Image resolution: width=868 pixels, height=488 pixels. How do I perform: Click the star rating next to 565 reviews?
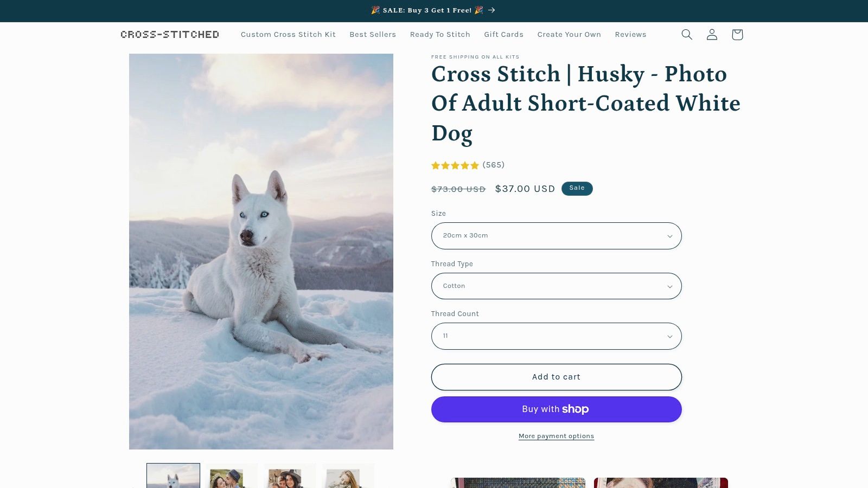point(456,165)
